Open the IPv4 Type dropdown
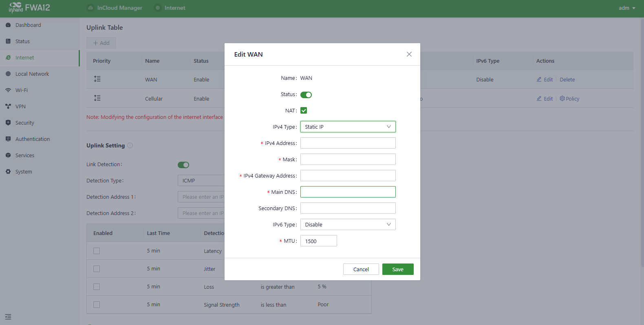Image resolution: width=644 pixels, height=325 pixels. coord(348,127)
